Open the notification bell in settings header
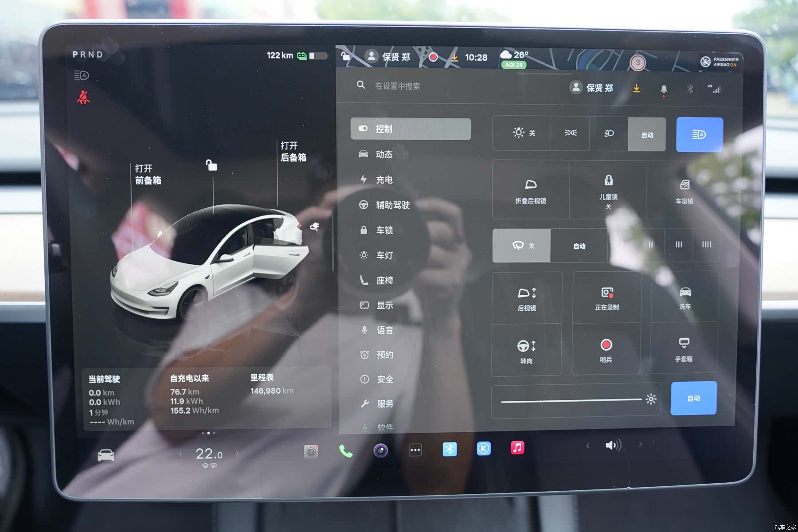 coord(664,90)
